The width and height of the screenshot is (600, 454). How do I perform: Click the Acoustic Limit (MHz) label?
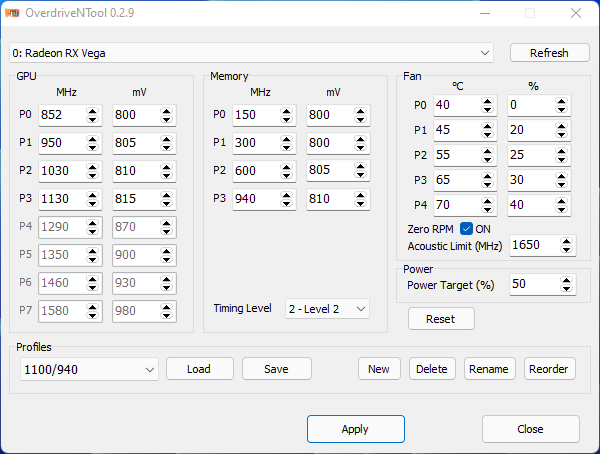(455, 246)
